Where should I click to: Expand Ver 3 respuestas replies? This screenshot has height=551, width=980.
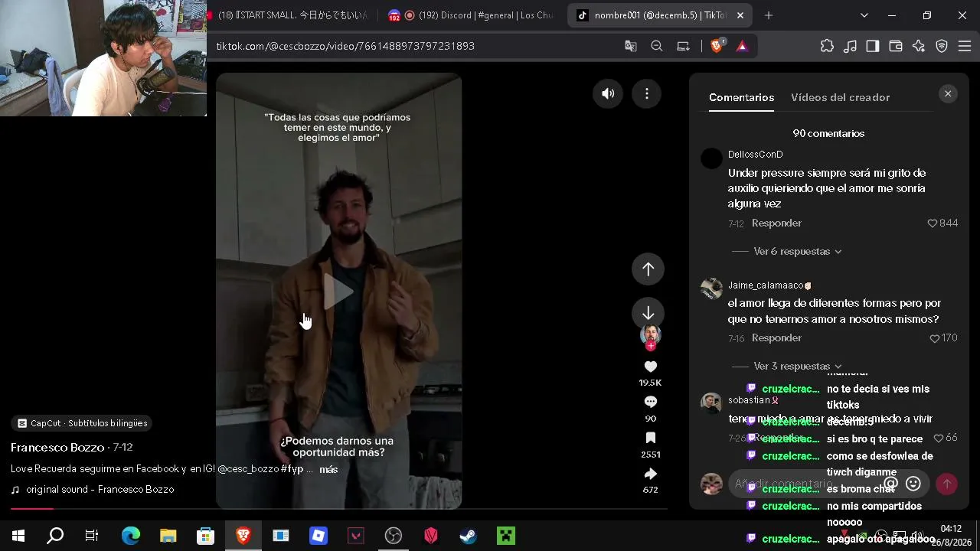[797, 367]
